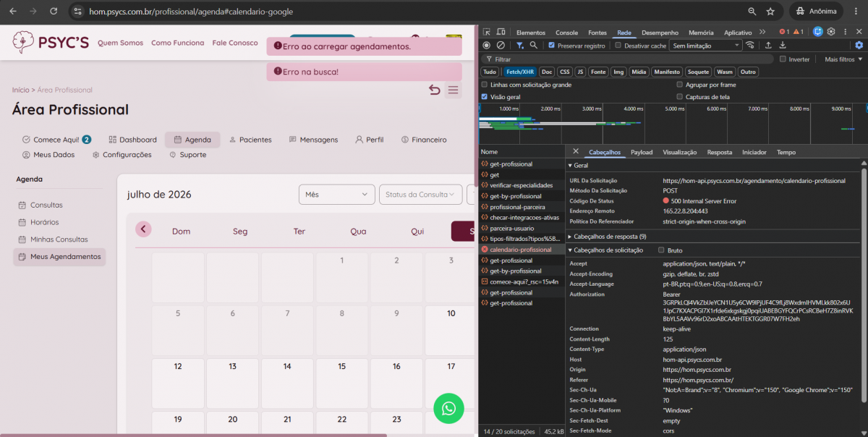The image size is (868, 437).
Task: Switch to the Elementos tab
Action: pos(530,33)
